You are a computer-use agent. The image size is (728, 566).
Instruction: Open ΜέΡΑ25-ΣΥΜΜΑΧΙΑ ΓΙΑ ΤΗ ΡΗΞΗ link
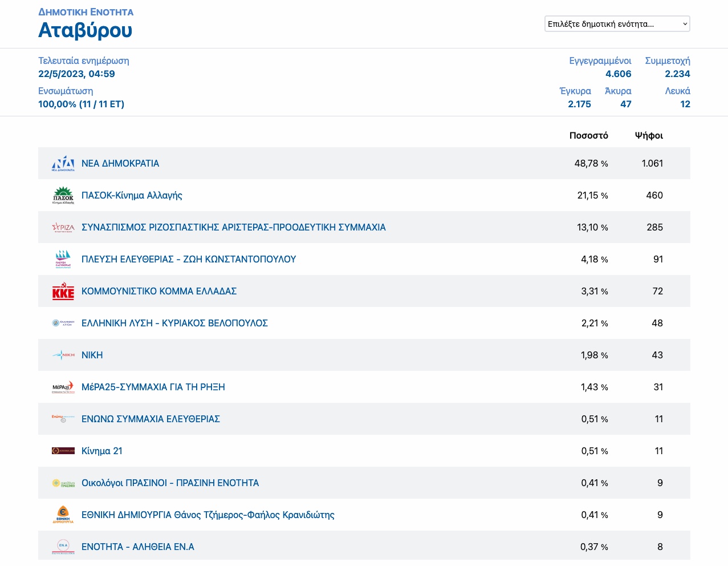[153, 387]
